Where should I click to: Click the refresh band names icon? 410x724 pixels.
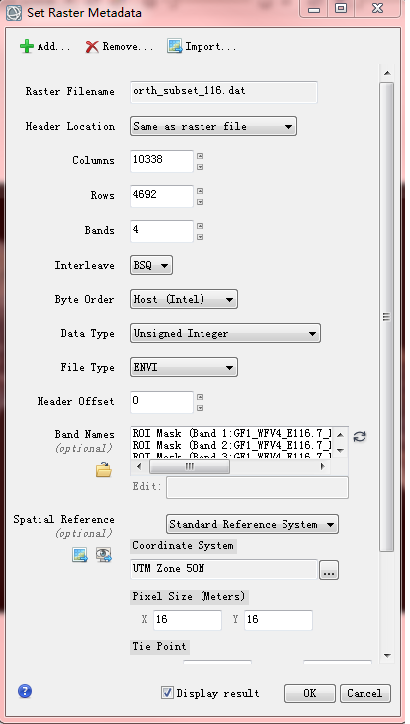pos(359,437)
